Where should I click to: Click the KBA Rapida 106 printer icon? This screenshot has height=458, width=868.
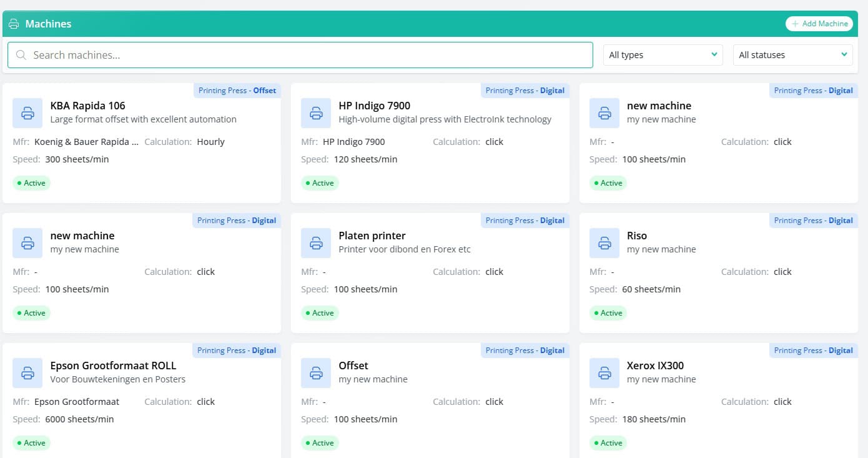[27, 113]
